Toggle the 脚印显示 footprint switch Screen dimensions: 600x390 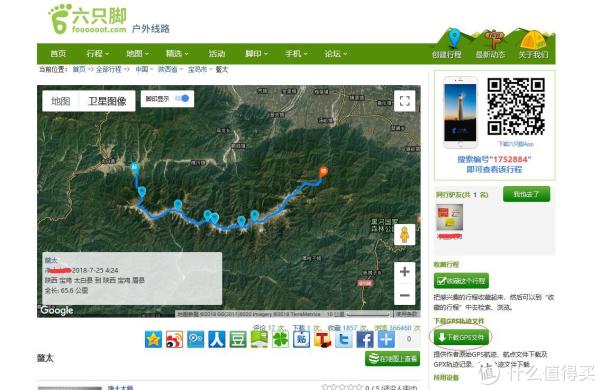pyautogui.click(x=182, y=99)
